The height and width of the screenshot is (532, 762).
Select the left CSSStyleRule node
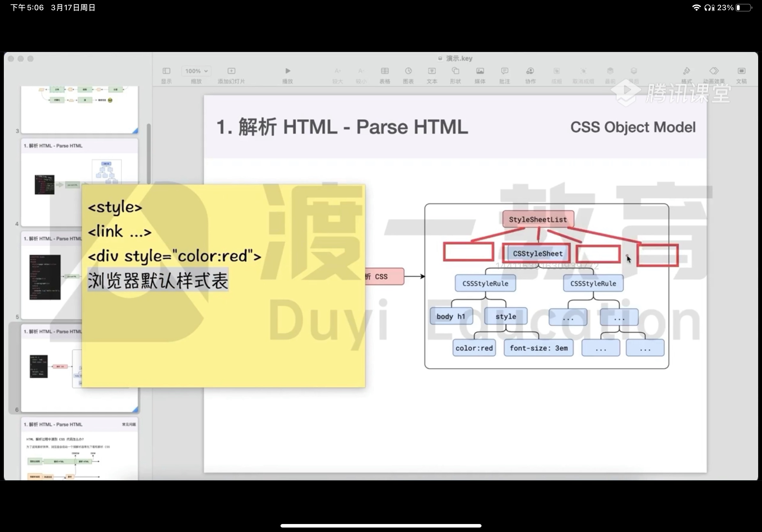pyautogui.click(x=485, y=283)
